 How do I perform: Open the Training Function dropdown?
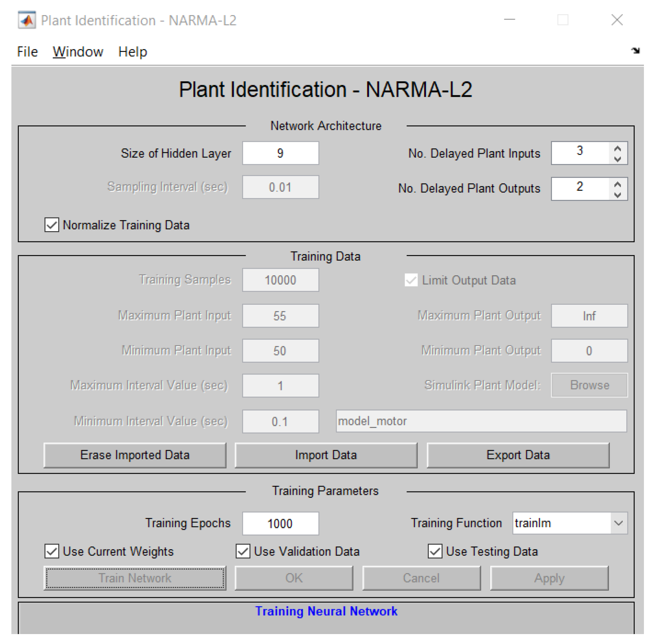tap(619, 523)
